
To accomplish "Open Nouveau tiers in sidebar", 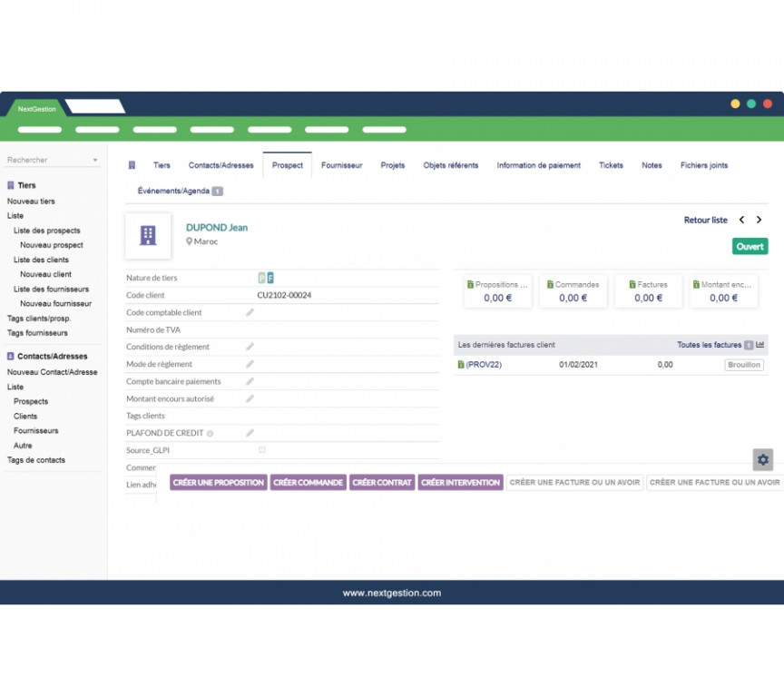I will click(x=31, y=201).
